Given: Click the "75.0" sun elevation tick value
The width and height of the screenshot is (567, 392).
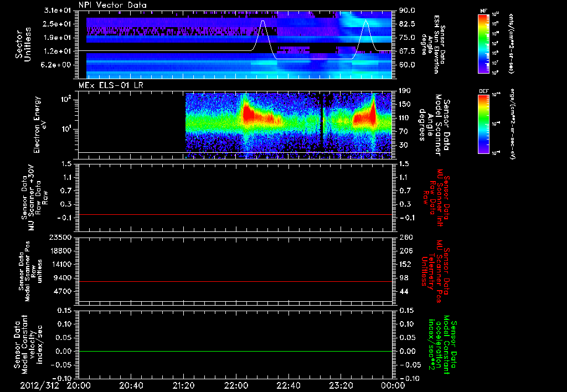Looking at the screenshot, I should (407, 38).
